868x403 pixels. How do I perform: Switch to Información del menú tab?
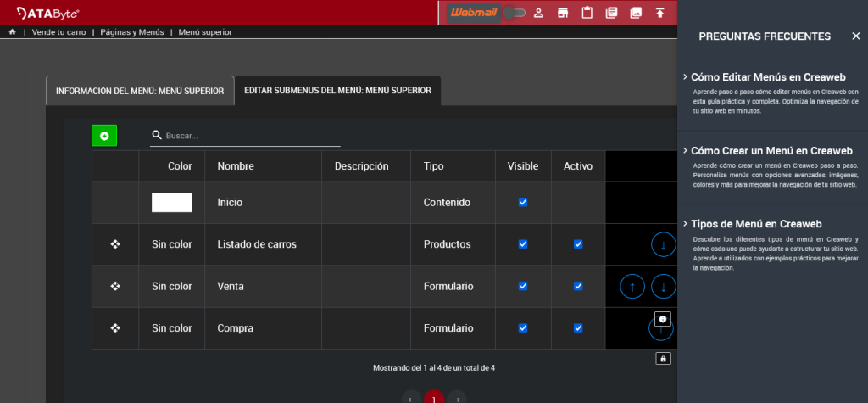[x=140, y=91]
